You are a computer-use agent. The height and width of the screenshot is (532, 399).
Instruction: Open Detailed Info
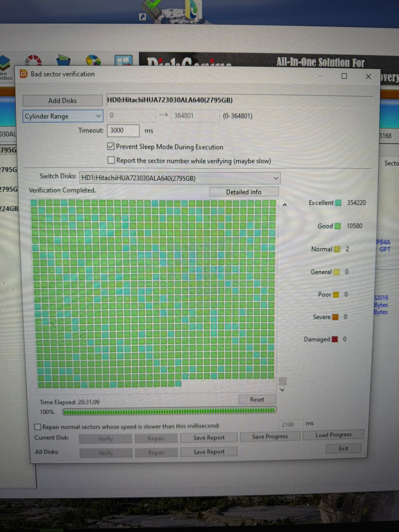244,192
